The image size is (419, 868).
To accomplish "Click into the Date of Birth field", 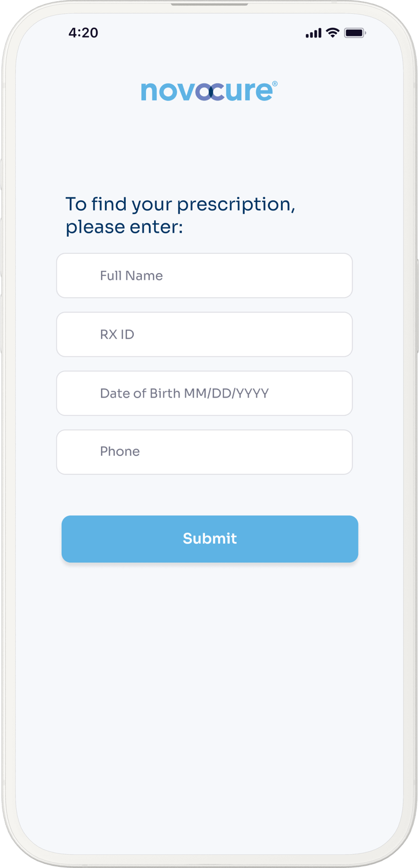I will pos(204,394).
